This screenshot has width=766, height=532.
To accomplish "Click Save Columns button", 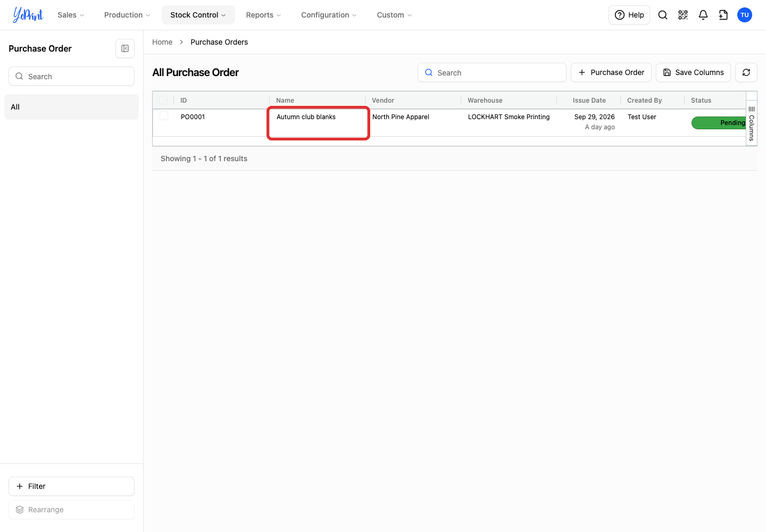I will (x=693, y=72).
